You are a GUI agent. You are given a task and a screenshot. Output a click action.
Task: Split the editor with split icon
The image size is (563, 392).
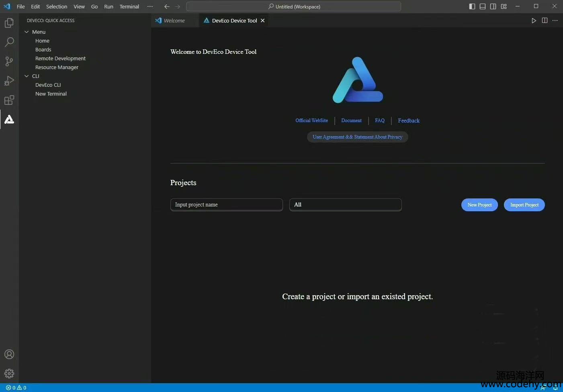pos(545,20)
